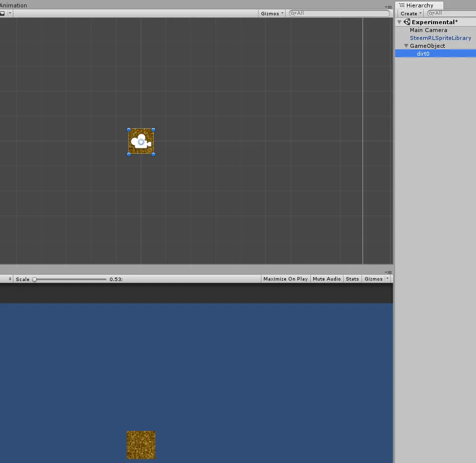This screenshot has width=476, height=463.
Task: Collapse the GameObject foldout arrow
Action: tap(406, 46)
